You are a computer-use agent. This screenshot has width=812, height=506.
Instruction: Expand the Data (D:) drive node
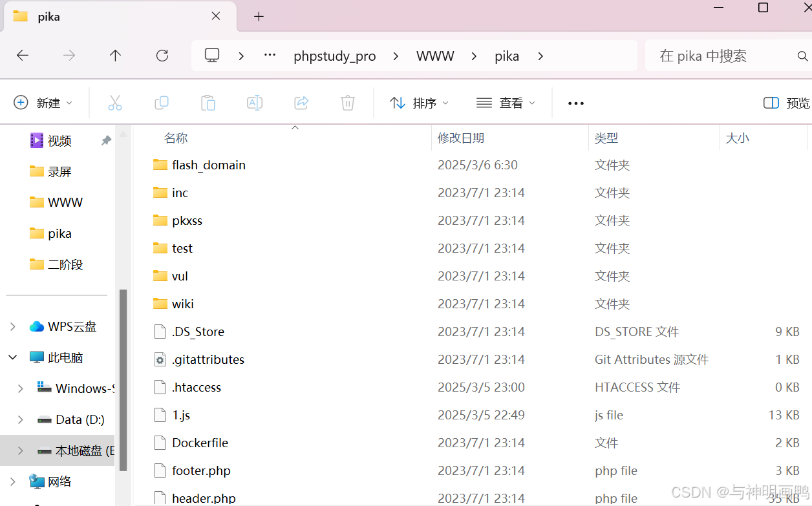click(21, 419)
